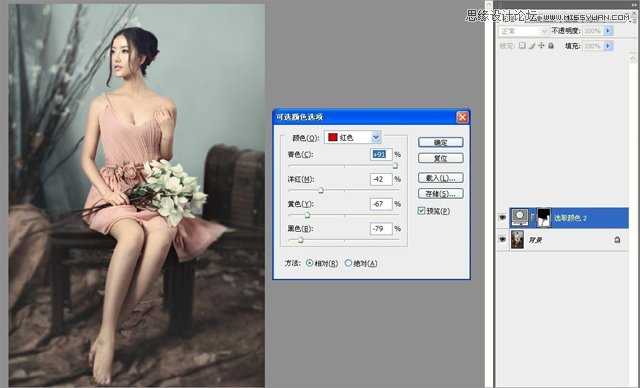Toggle the lock position icon
The image size is (640, 388).
(x=542, y=46)
